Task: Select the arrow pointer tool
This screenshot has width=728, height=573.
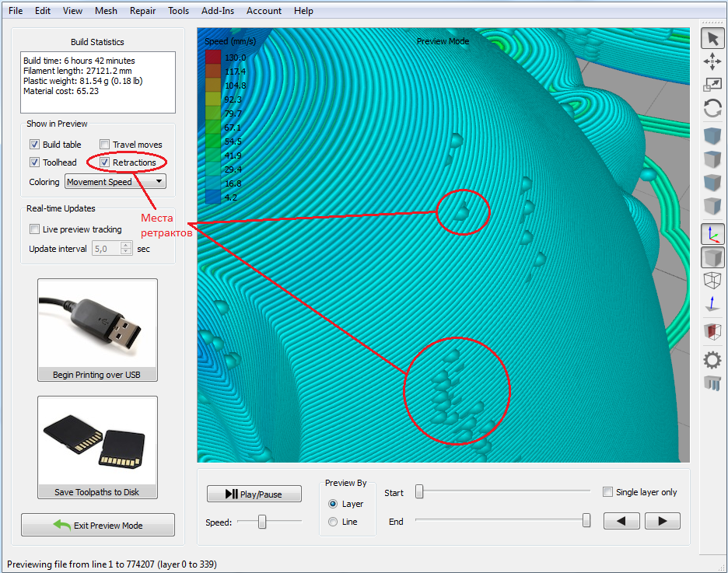Action: (x=712, y=37)
